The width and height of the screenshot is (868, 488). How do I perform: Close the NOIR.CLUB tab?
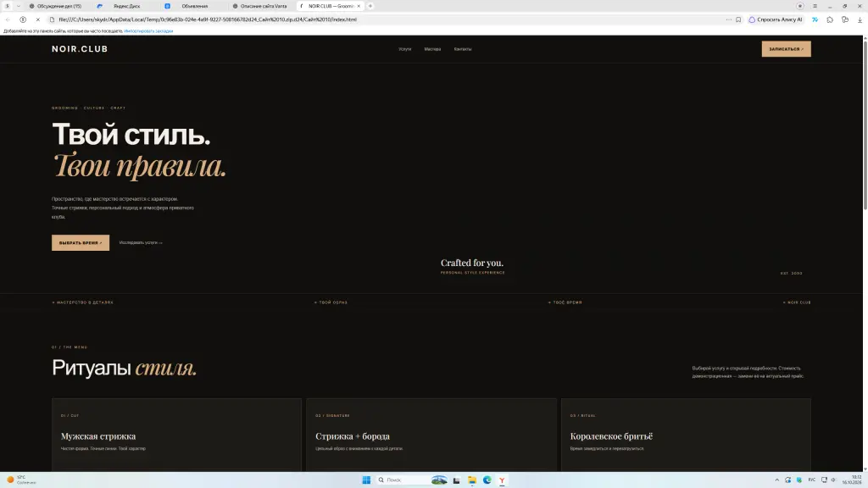pyautogui.click(x=359, y=6)
